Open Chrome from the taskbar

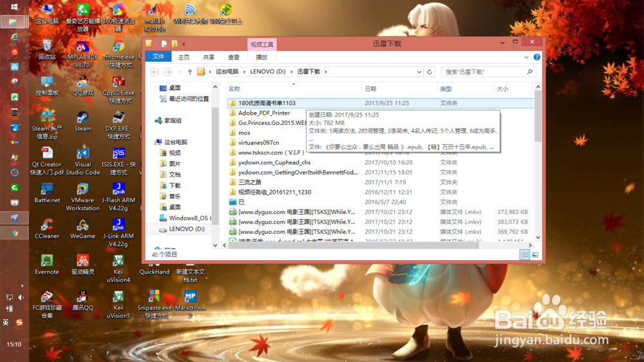tap(14, 233)
